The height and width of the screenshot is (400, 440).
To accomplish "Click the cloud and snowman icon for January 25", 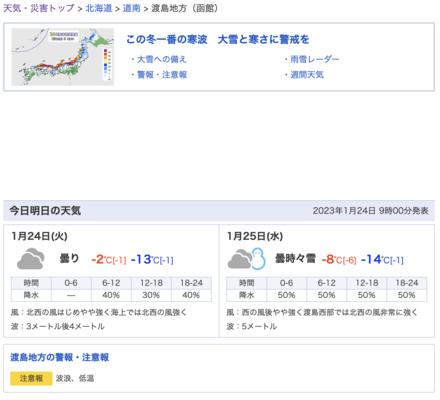I will tap(247, 259).
